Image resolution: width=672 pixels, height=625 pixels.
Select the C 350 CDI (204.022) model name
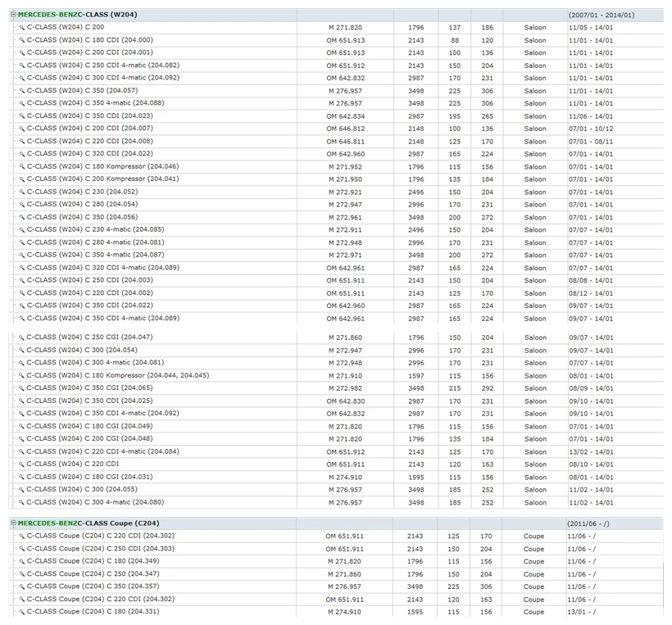point(90,306)
